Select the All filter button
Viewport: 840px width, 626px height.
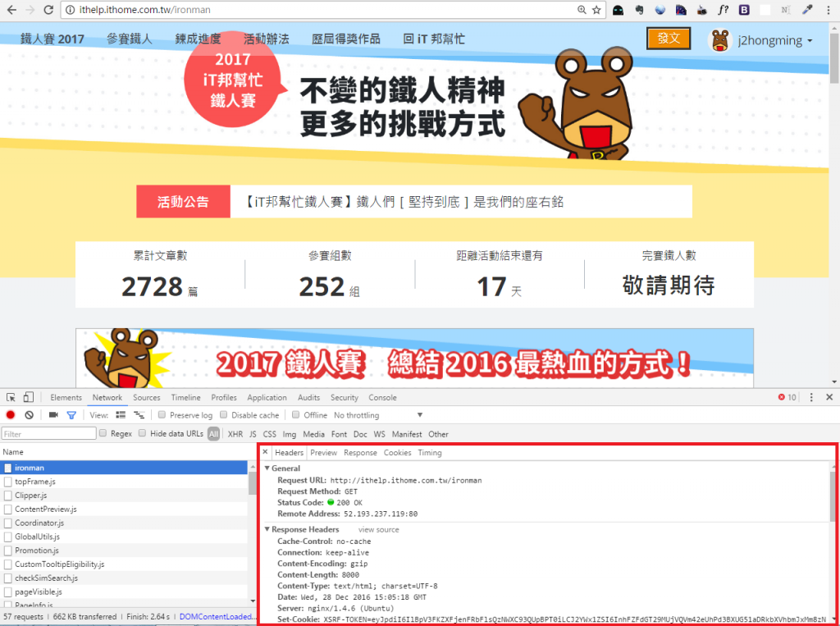point(214,434)
